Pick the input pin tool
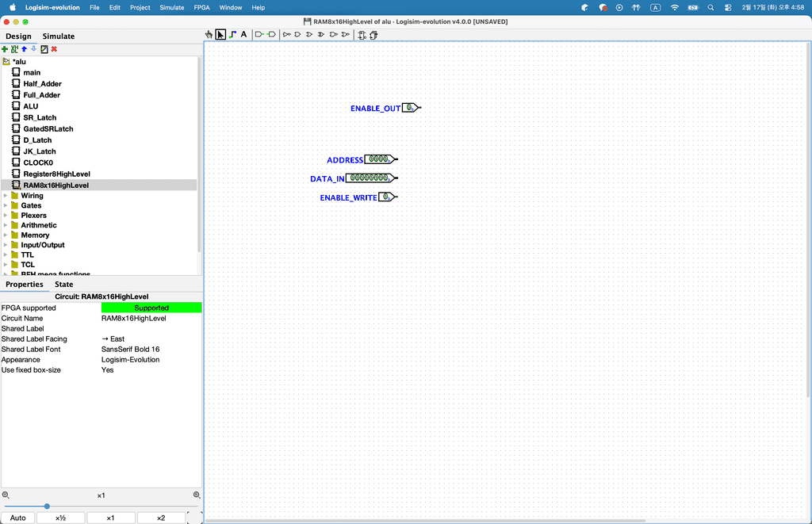Image resolution: width=812 pixels, height=524 pixels. [x=259, y=35]
